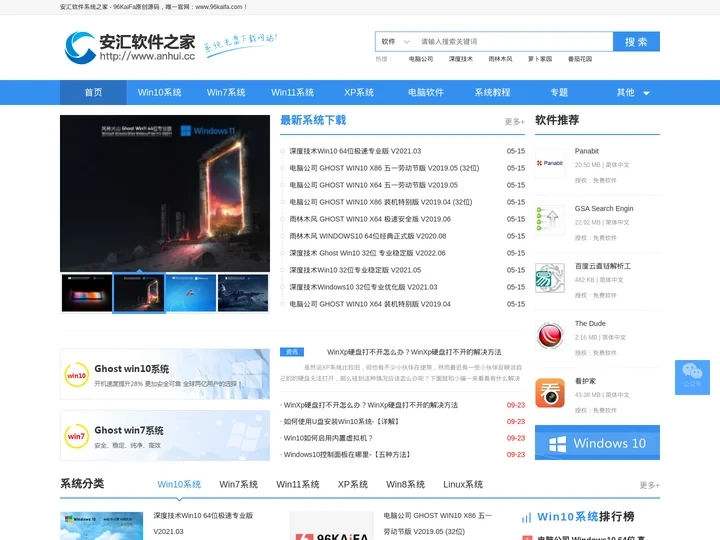Viewport: 720px width, 540px height.
Task: Select the fourth dark slideshow thumbnail
Action: point(243,293)
